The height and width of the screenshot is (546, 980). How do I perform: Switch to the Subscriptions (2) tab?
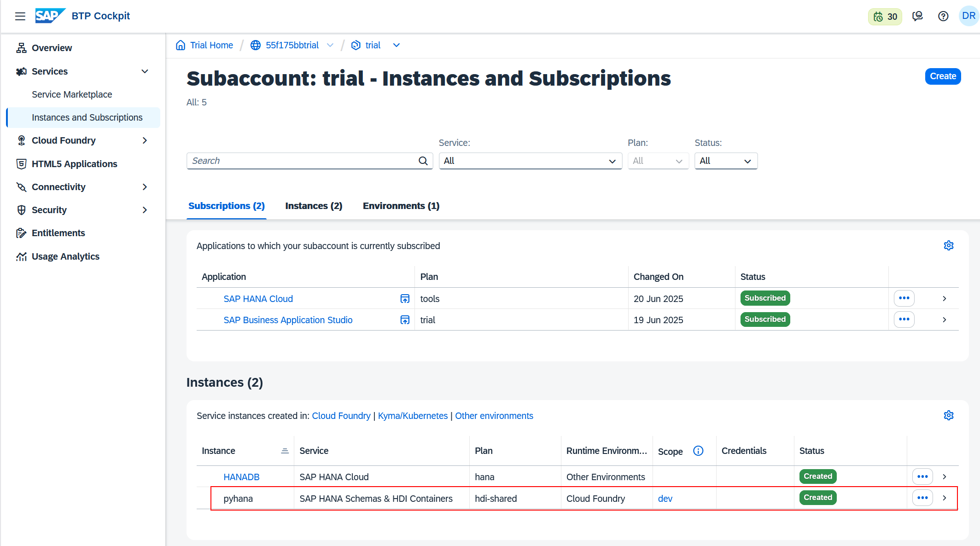[x=227, y=206]
